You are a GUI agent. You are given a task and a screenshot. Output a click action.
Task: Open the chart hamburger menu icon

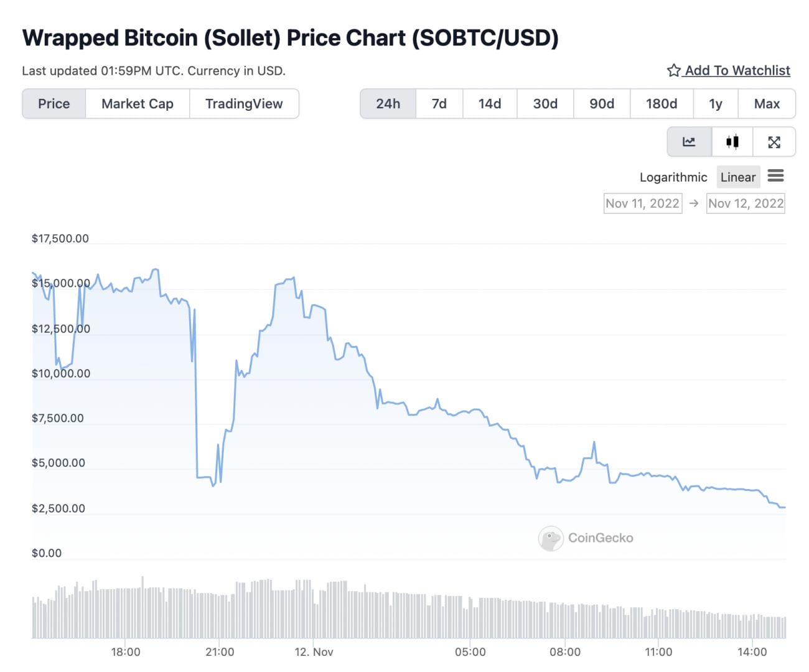tap(775, 176)
